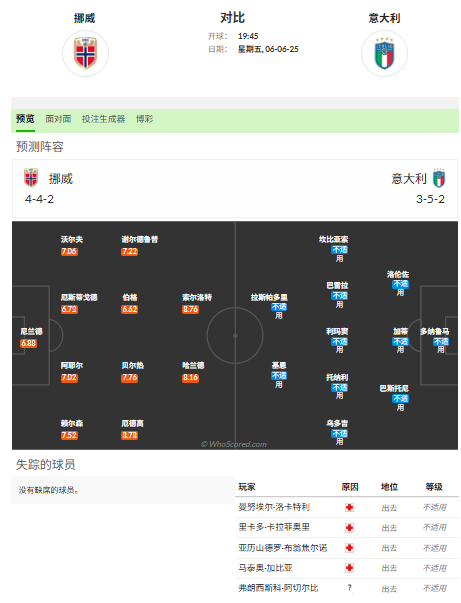
Task: Open missing player 亚历山德罗-布翁焦尔诺 link
Action: 283,548
